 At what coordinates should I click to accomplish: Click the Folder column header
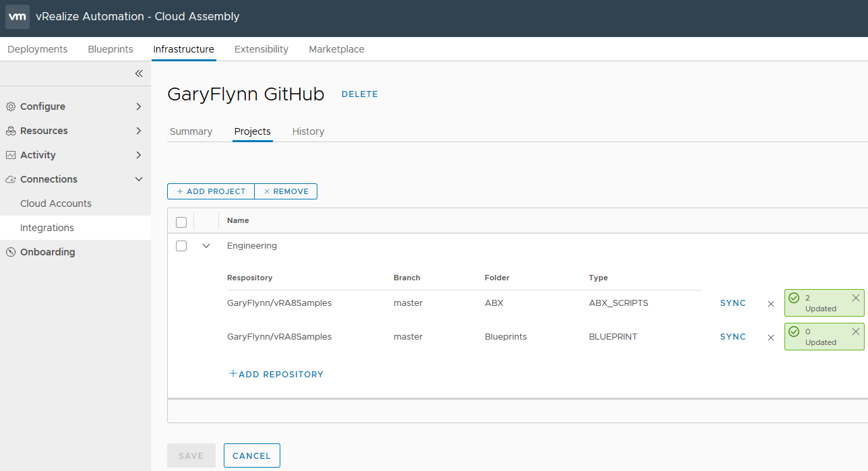(497, 278)
